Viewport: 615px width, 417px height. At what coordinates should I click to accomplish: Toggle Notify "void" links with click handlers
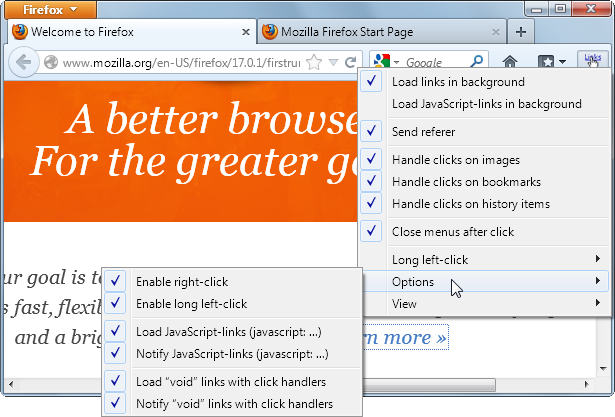pos(232,404)
